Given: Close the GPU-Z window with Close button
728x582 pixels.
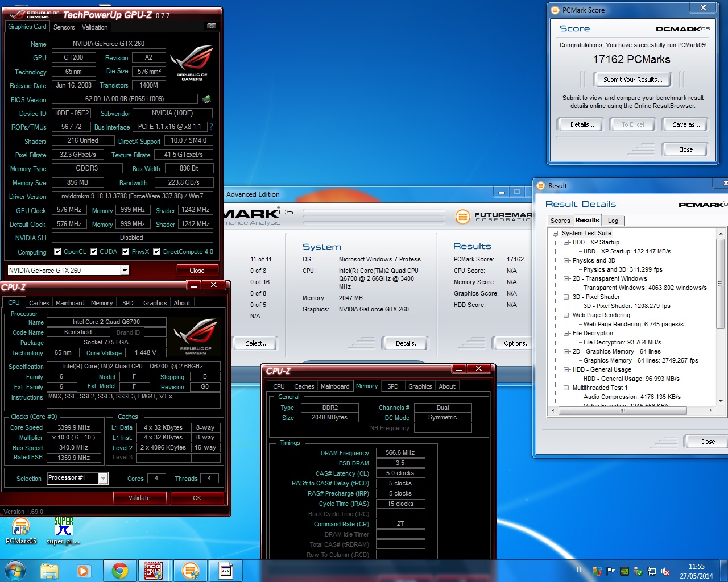Looking at the screenshot, I should point(197,271).
